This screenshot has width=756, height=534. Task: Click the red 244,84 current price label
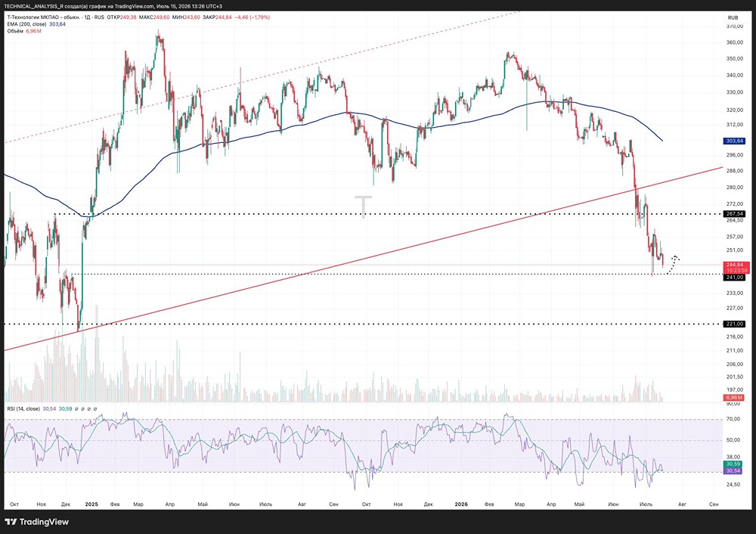pyautogui.click(x=736, y=265)
